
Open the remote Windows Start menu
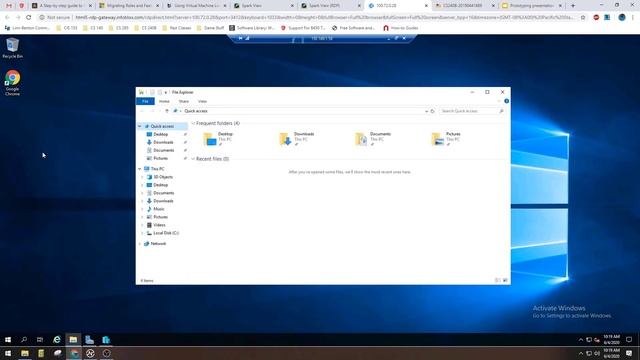(x=8, y=340)
